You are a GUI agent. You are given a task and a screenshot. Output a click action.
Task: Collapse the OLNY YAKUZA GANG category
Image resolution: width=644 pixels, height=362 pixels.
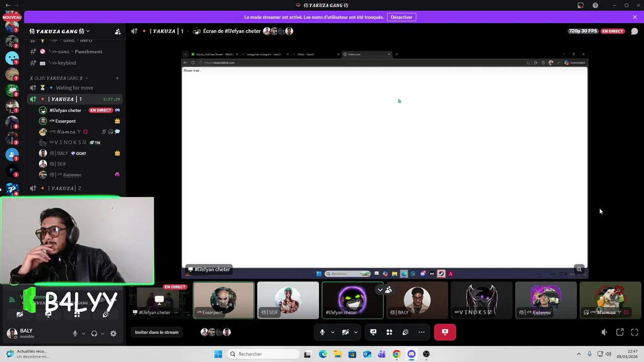[x=59, y=78]
